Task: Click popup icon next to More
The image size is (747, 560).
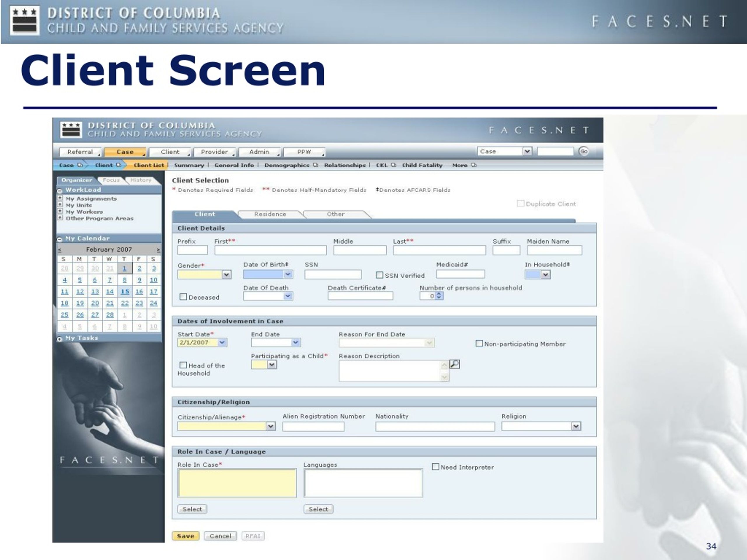Action: (474, 165)
